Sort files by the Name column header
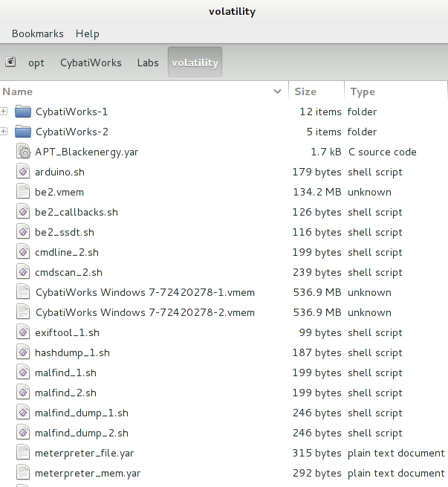Screen dimensions: 448x487 click(144, 91)
